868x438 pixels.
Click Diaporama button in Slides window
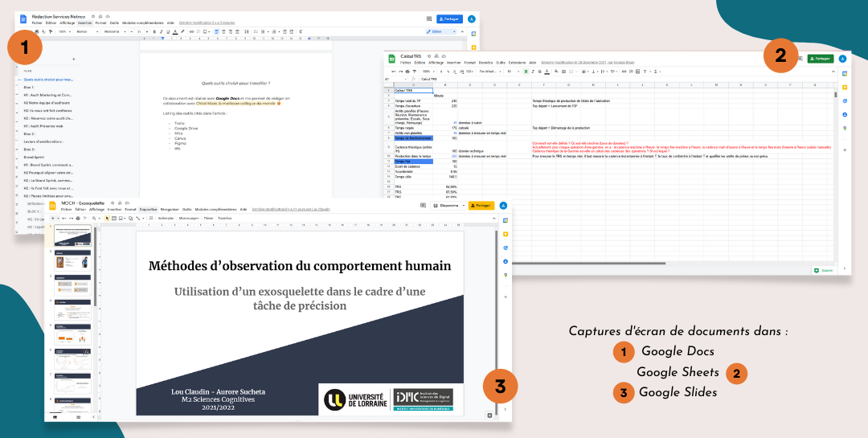[446, 206]
